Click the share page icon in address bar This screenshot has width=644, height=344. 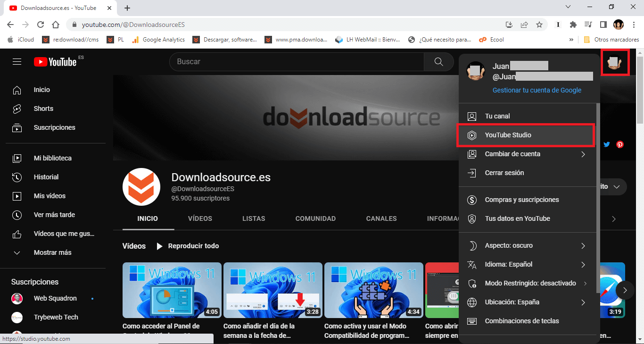[x=524, y=25]
